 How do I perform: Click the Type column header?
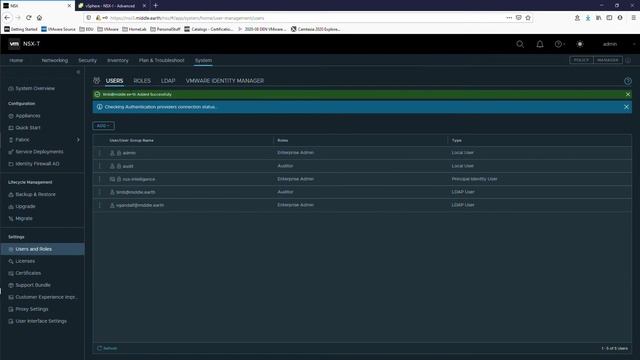(x=456, y=140)
